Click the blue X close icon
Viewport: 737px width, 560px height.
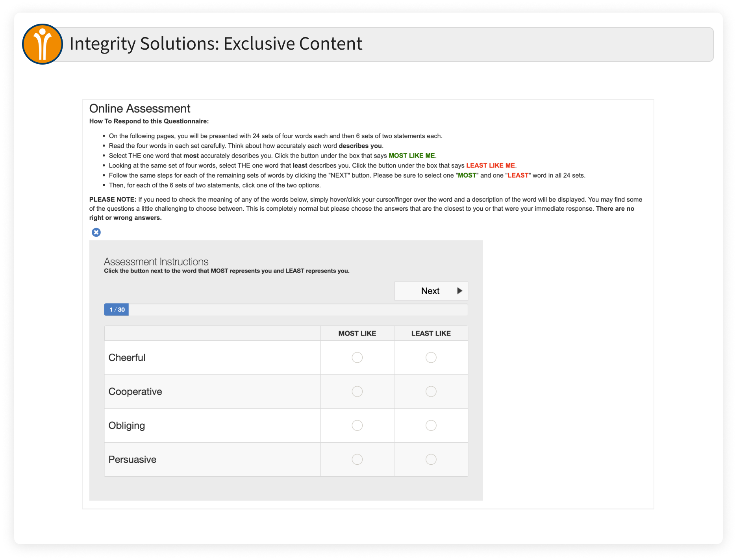click(x=96, y=232)
